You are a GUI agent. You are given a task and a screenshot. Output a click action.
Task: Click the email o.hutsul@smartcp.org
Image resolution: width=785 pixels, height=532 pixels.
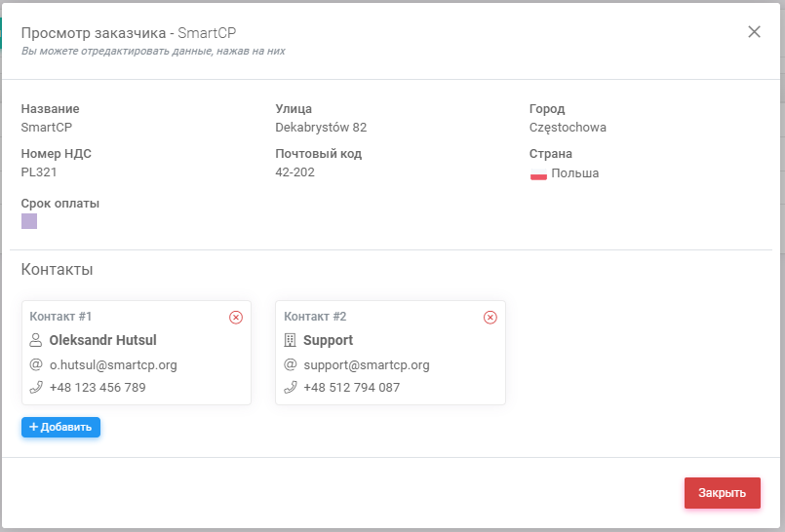[113, 365]
